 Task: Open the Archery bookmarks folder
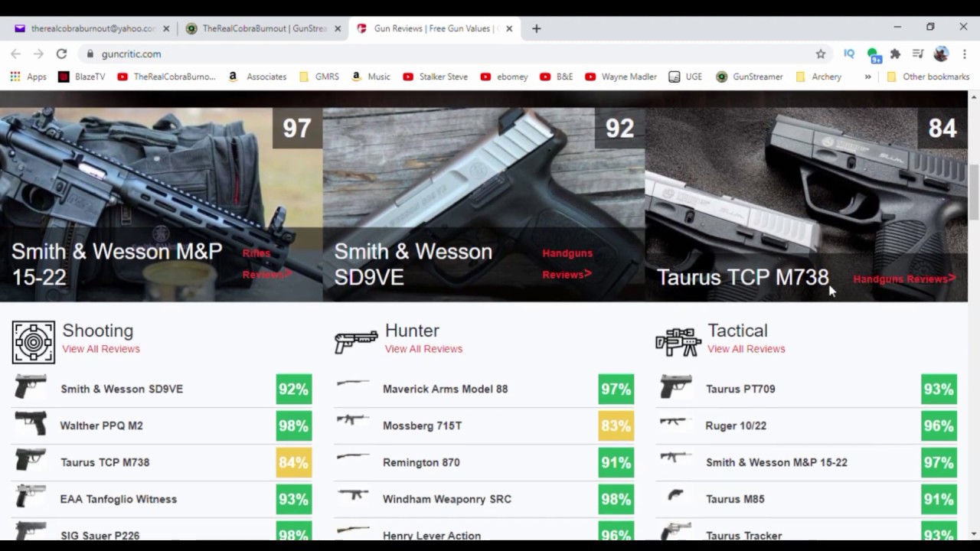pyautogui.click(x=818, y=77)
